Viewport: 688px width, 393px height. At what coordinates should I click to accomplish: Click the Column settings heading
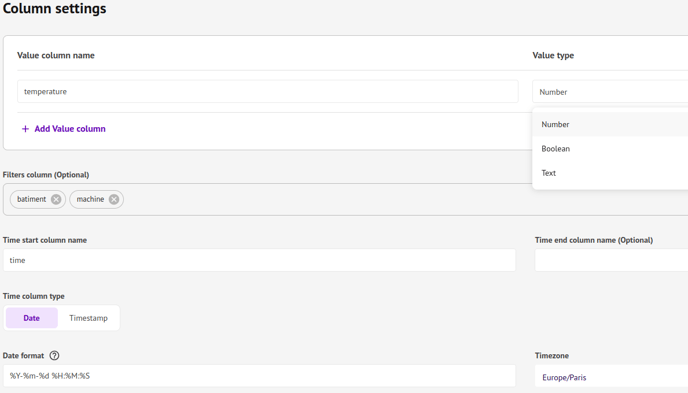[54, 8]
